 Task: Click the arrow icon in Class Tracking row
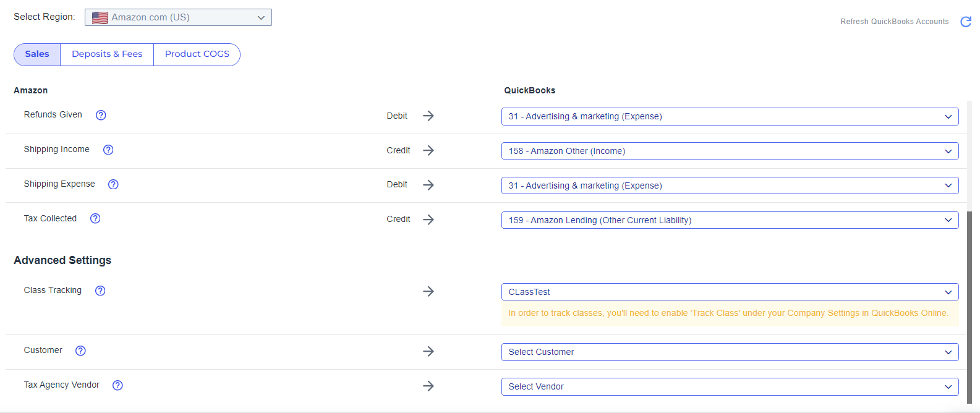pos(428,291)
